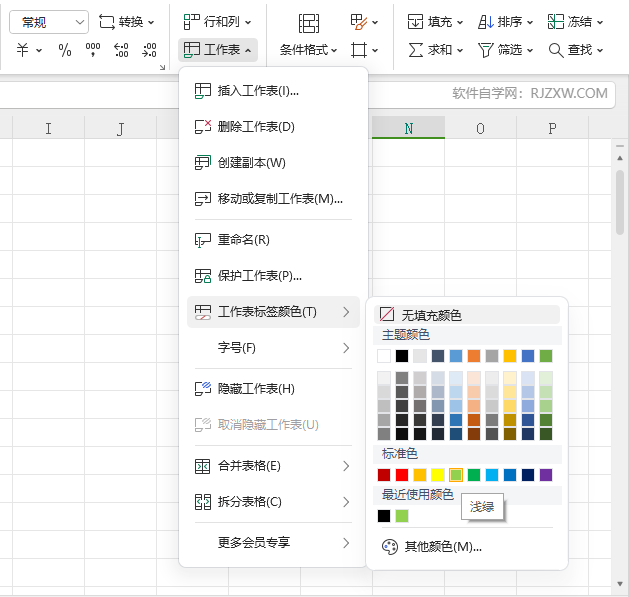Screen dimensions: 629x597
Task: Pick recently used light green swatch
Action: pyautogui.click(x=402, y=516)
